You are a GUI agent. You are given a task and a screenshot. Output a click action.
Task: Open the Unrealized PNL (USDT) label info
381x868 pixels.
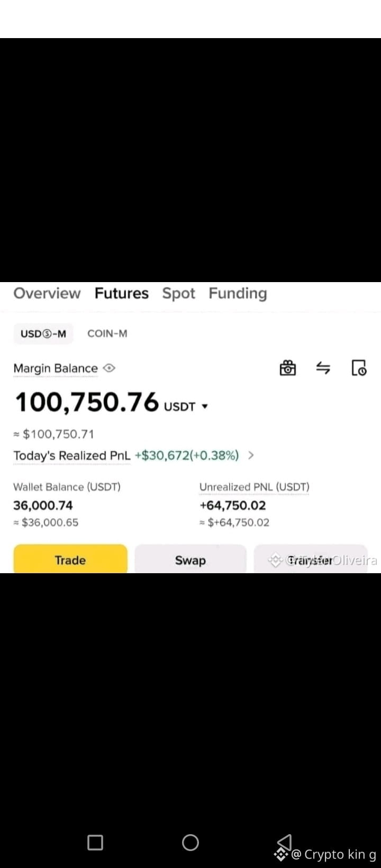pyautogui.click(x=255, y=487)
